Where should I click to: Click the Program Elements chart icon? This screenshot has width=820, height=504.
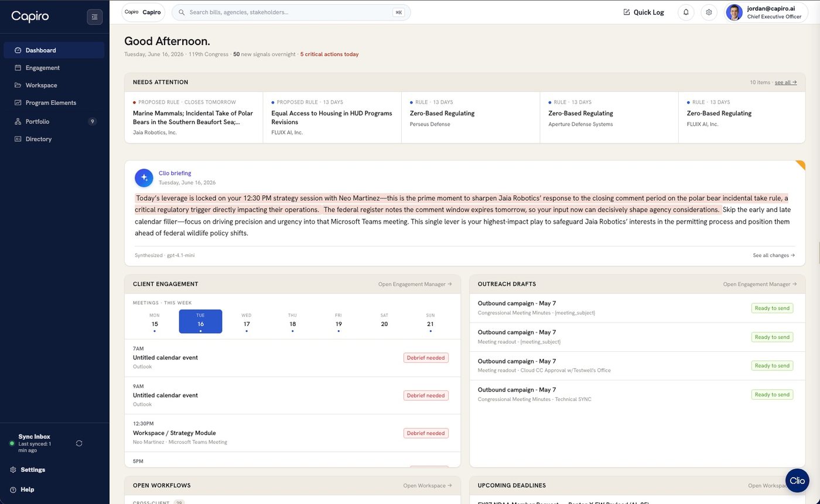point(18,103)
